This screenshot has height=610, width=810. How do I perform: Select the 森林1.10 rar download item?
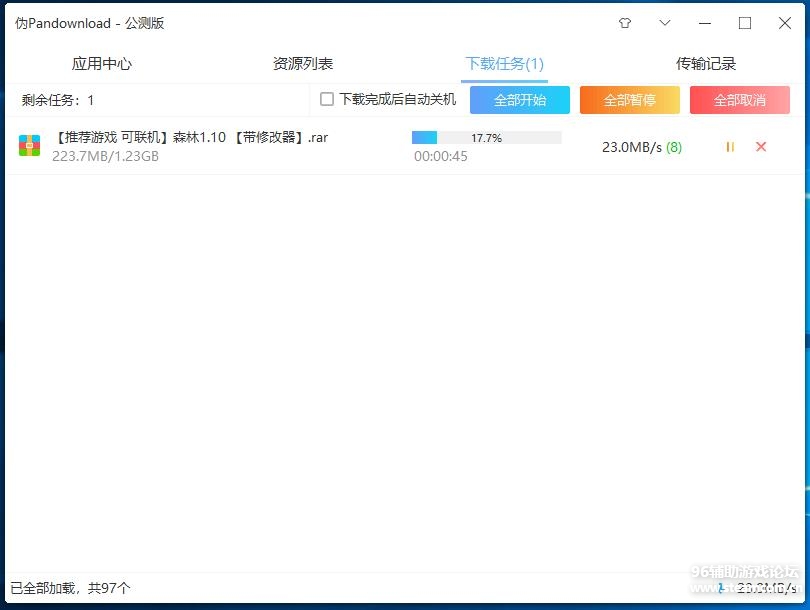point(190,138)
